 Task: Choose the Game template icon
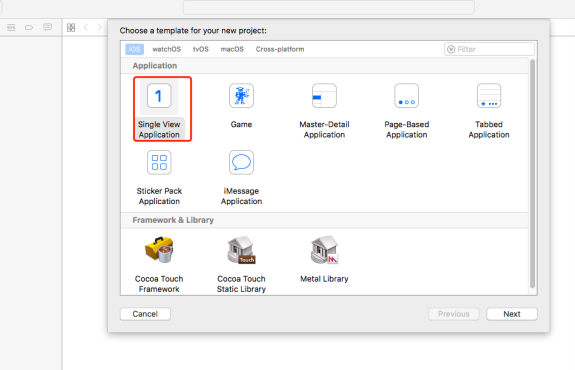coord(241,96)
